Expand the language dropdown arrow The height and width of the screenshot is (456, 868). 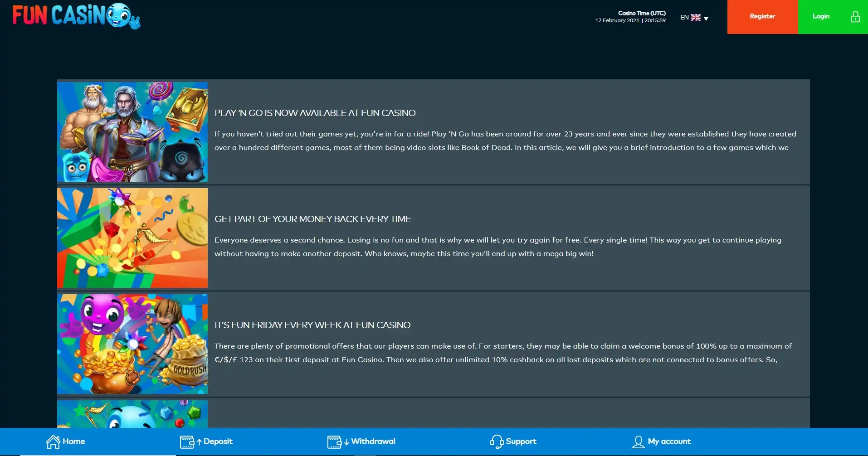706,19
